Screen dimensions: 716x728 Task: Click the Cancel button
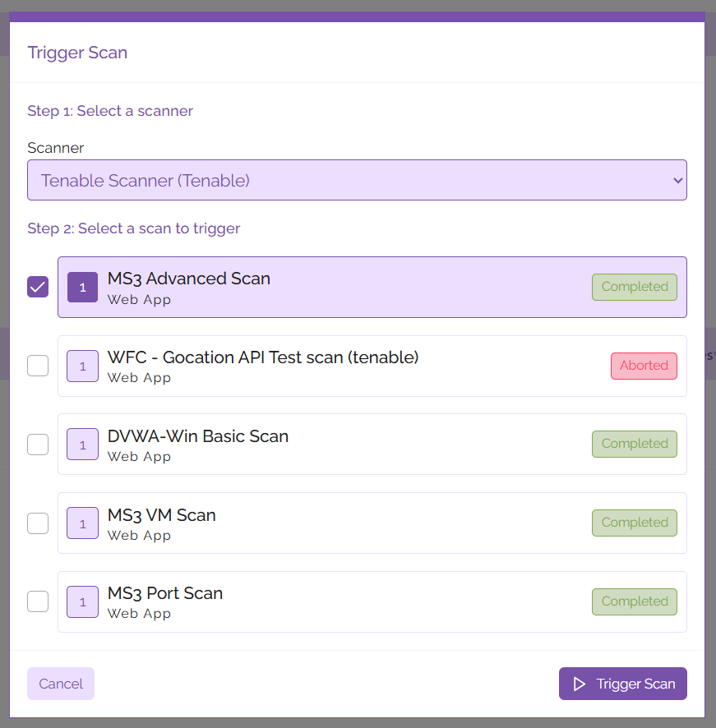60,683
